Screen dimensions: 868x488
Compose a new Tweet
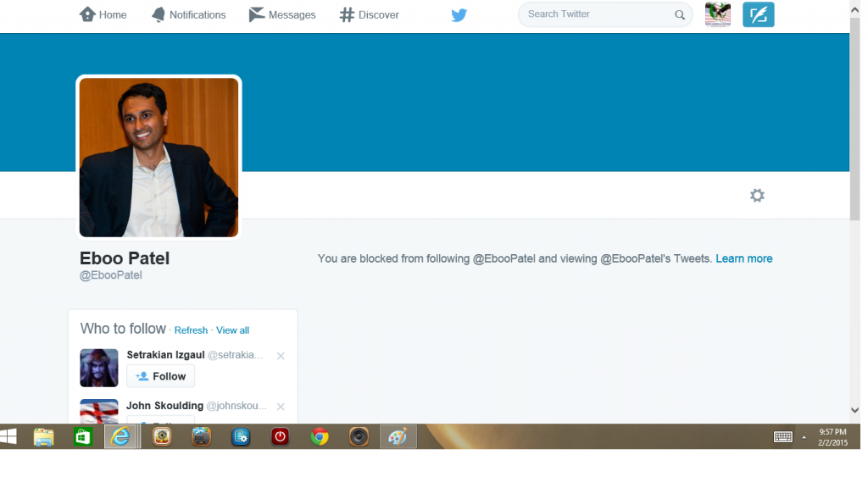click(759, 14)
